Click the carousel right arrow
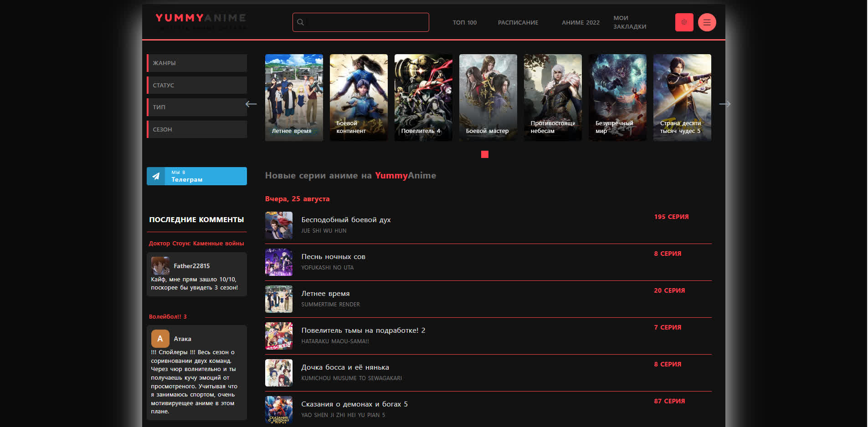868x427 pixels. [x=725, y=104]
